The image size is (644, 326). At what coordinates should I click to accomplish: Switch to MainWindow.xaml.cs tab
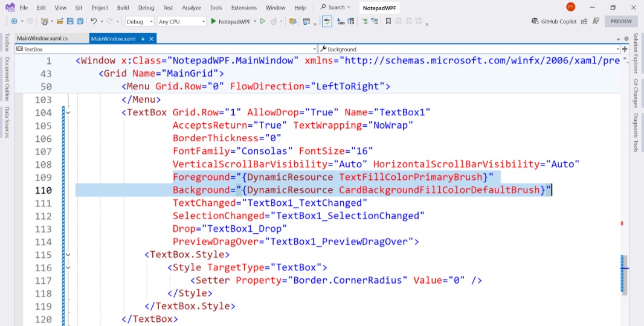tap(43, 39)
